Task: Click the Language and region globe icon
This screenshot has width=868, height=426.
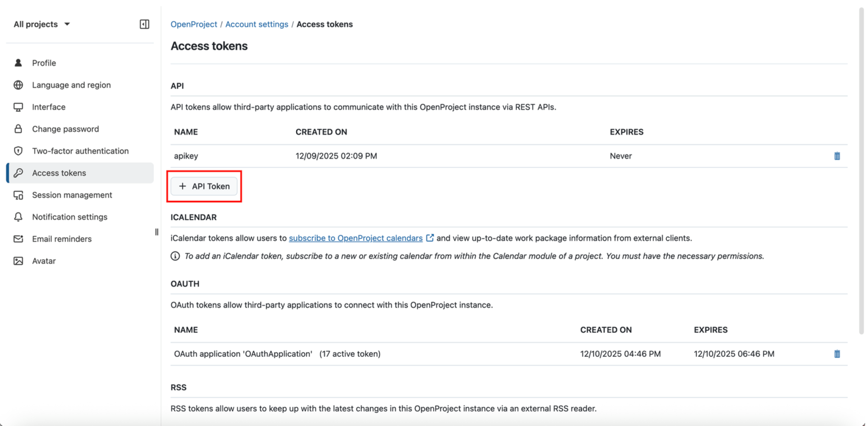Action: pyautogui.click(x=18, y=85)
